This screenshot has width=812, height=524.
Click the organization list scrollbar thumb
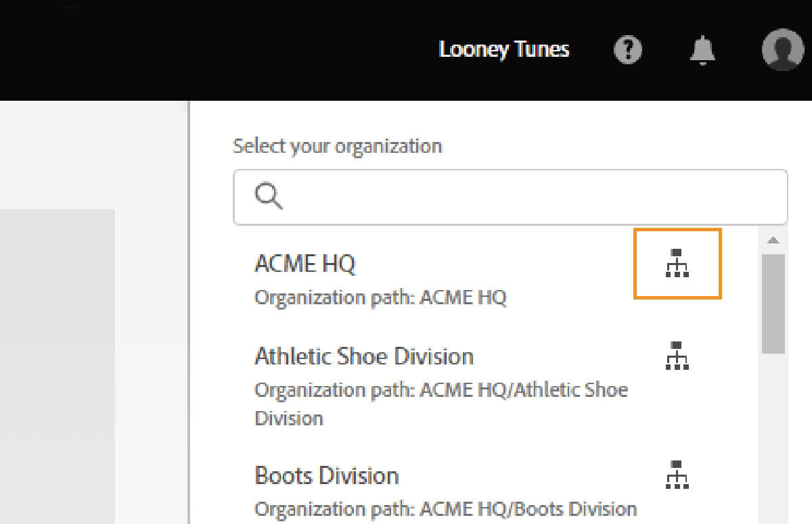773,304
